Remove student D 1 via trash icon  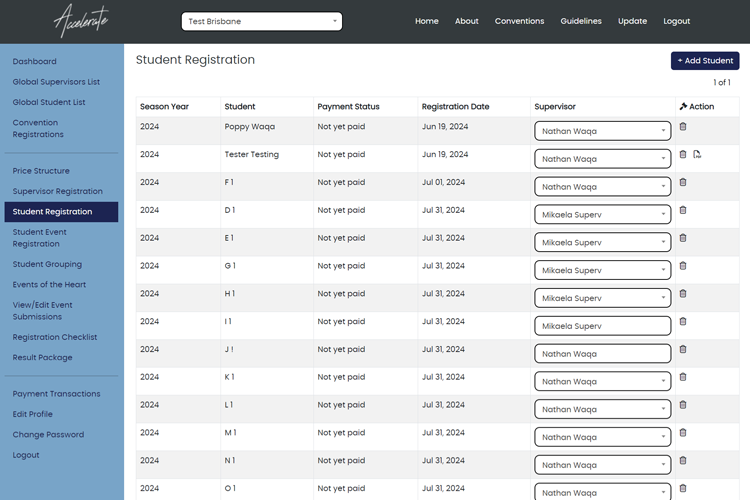pyautogui.click(x=683, y=210)
